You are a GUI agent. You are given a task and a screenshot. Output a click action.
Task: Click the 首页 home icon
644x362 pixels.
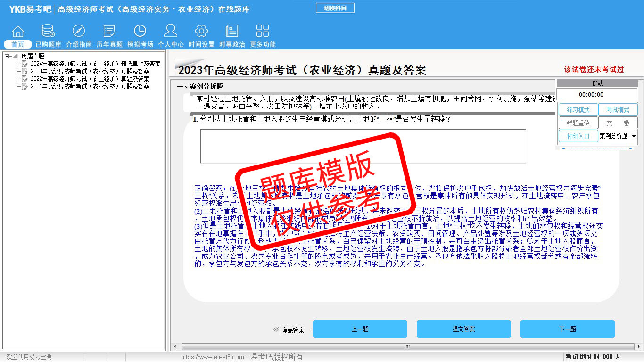coord(18,32)
